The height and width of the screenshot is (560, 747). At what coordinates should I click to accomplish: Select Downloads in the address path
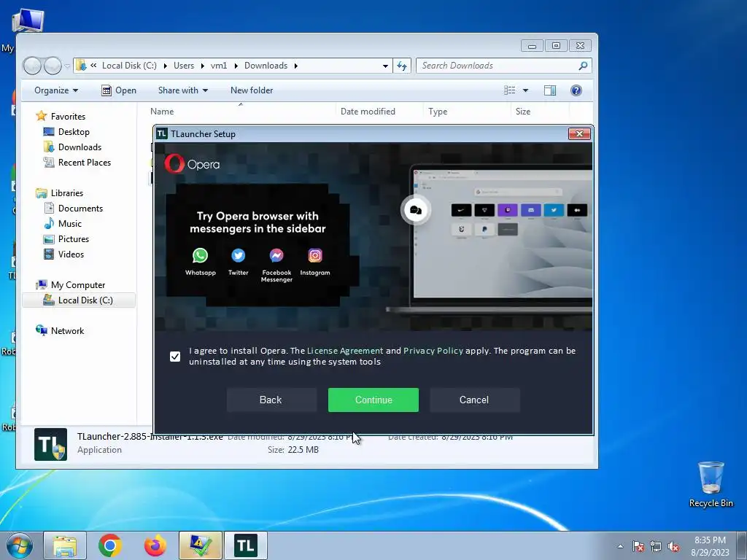(x=266, y=66)
